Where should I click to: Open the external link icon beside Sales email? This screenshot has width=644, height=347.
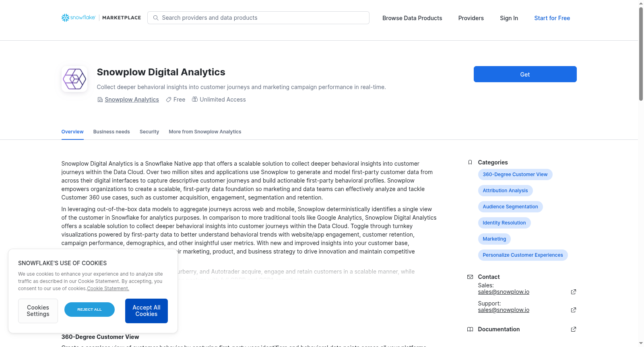click(574, 292)
